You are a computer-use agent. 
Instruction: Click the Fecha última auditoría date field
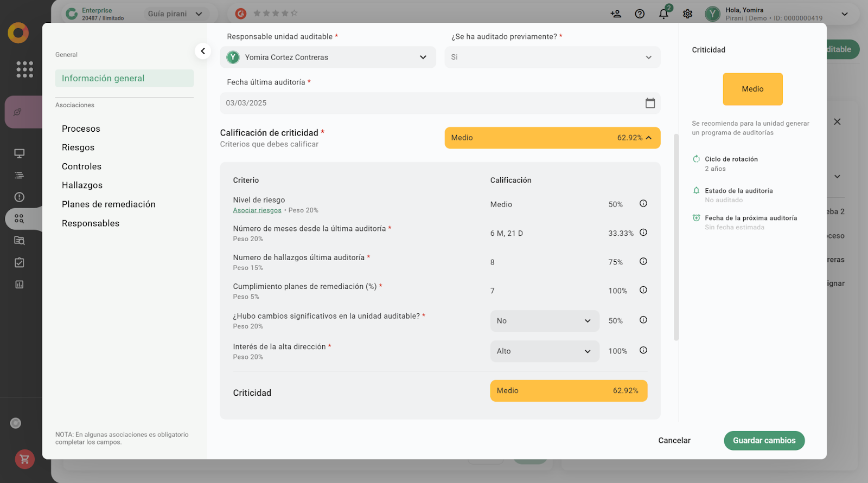429,103
